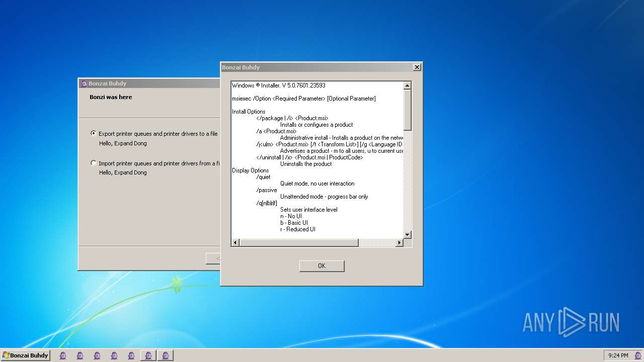The image size is (644, 362).
Task: Click the leftmost Bonzi gorilla taskbar icon
Action: 63,355
